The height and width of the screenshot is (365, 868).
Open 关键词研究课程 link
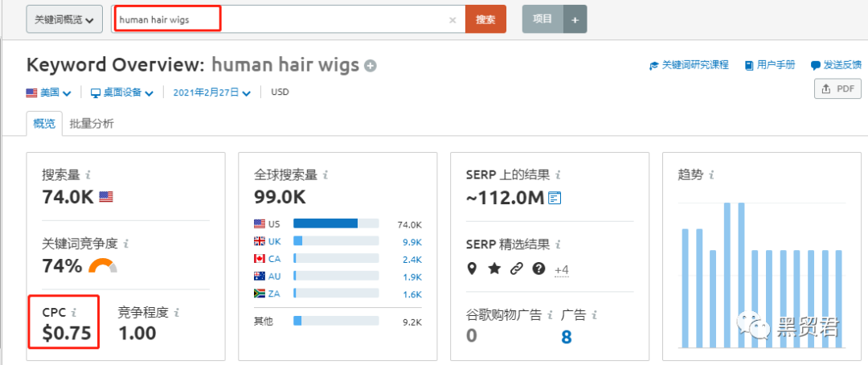pyautogui.click(x=689, y=65)
